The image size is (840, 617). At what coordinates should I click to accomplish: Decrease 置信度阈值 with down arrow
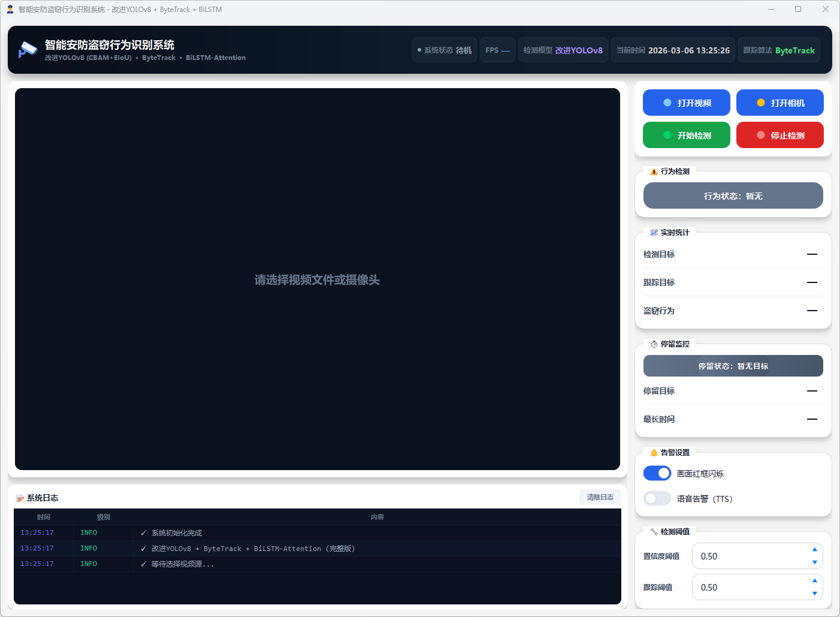coord(814,562)
